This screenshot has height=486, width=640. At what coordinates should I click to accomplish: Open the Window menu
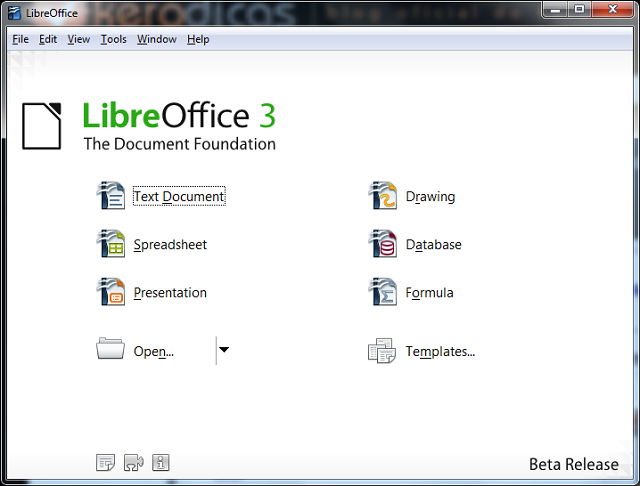coord(156,39)
